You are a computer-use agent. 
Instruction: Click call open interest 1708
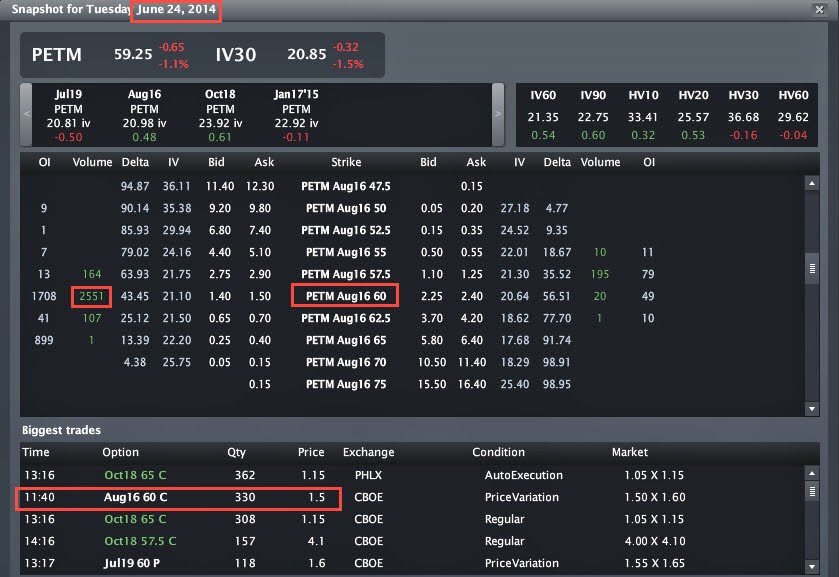pos(44,296)
